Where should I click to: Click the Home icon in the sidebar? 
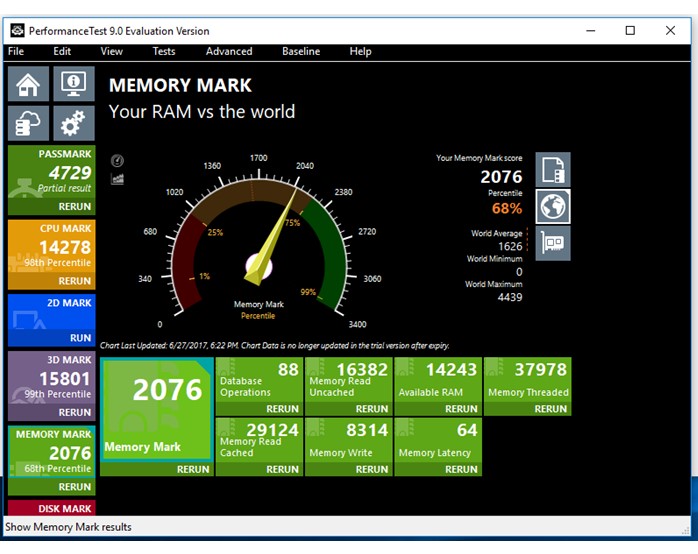28,84
